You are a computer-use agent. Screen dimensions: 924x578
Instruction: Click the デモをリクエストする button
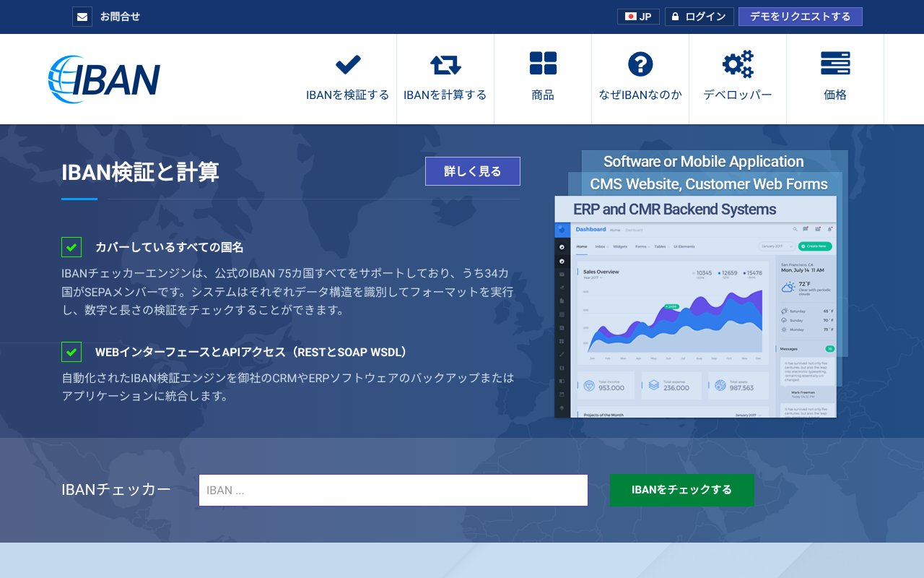point(801,16)
